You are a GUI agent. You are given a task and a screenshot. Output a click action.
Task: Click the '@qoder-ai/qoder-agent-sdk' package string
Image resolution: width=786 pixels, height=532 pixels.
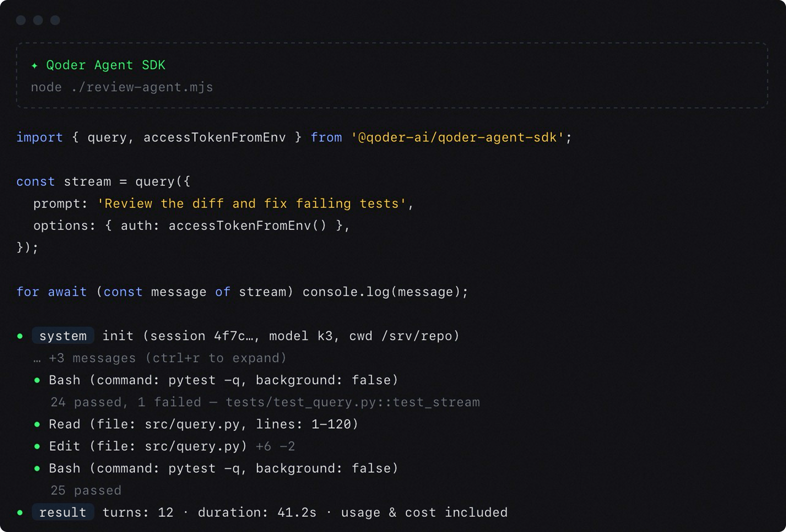click(457, 138)
